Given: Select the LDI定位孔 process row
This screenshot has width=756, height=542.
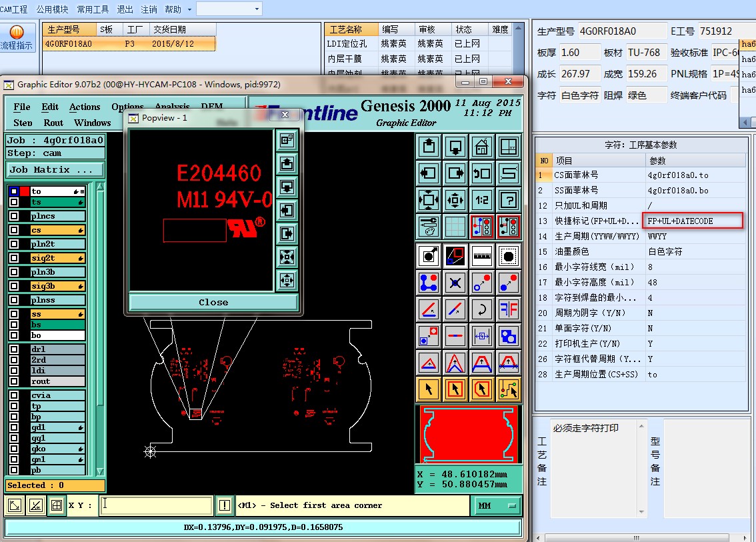Looking at the screenshot, I should tap(418, 44).
